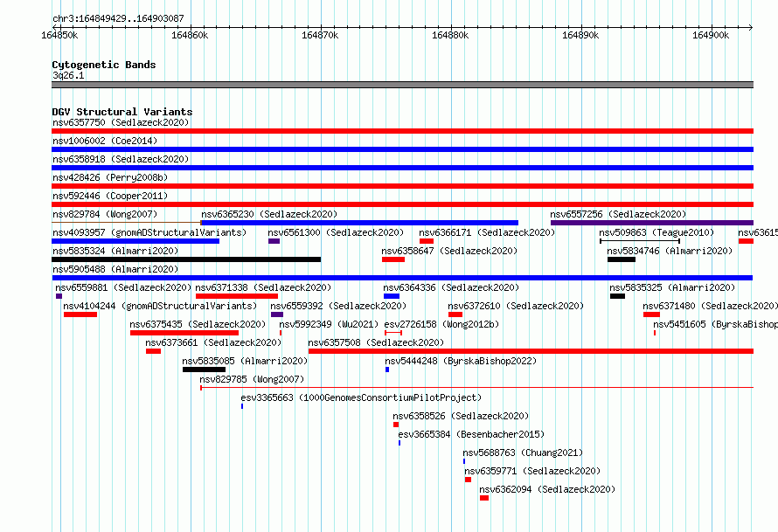The width and height of the screenshot is (778, 532).
Task: Select the long red bar under nsv6357508
Action: click(531, 351)
